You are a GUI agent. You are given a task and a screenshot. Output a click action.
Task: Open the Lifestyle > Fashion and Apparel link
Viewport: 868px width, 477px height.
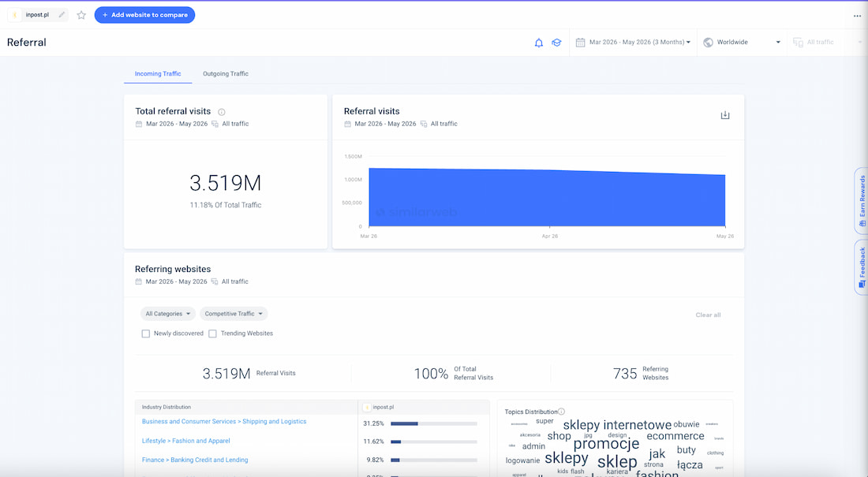click(185, 441)
